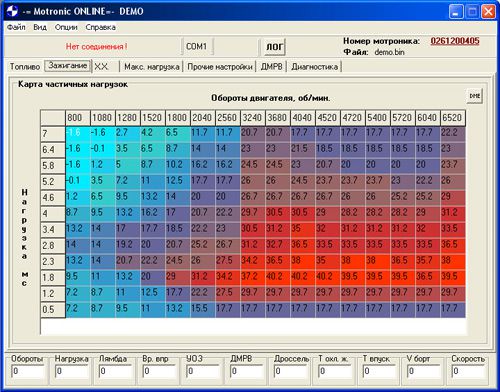Open the Диагностика tab
500x392 pixels.
pyautogui.click(x=314, y=67)
